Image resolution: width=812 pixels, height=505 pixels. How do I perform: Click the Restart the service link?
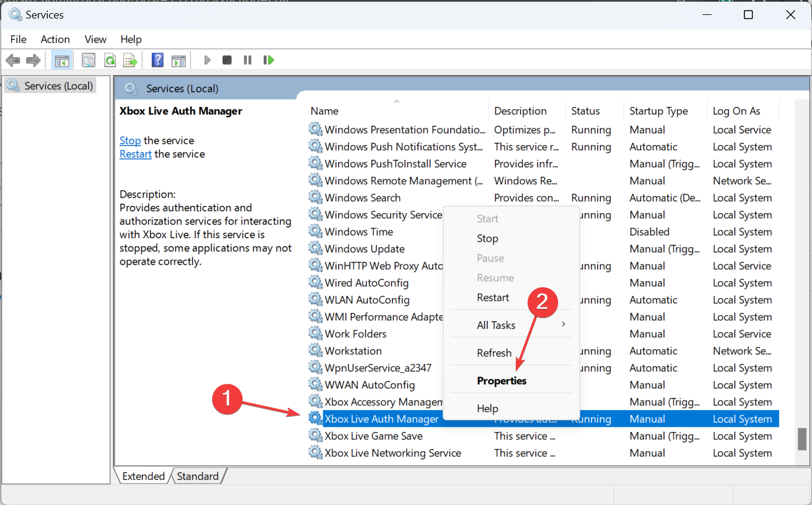coord(136,154)
